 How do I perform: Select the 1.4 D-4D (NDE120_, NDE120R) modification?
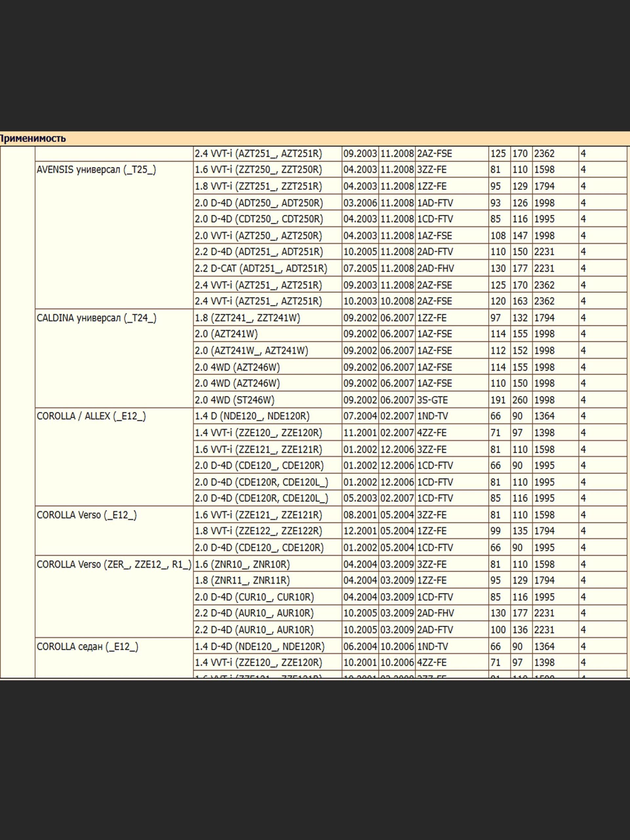(x=259, y=646)
